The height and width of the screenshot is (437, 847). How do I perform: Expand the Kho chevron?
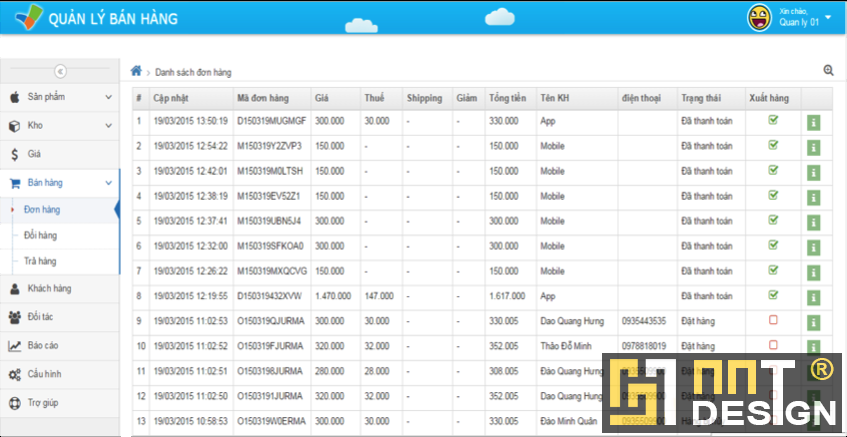pos(109,126)
